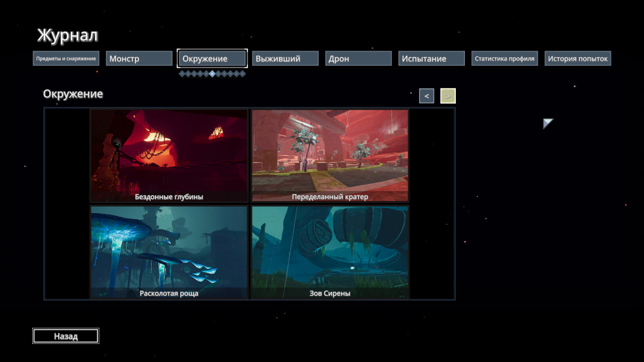
Task: Select the Зов Сирены environment card
Action: pos(330,252)
